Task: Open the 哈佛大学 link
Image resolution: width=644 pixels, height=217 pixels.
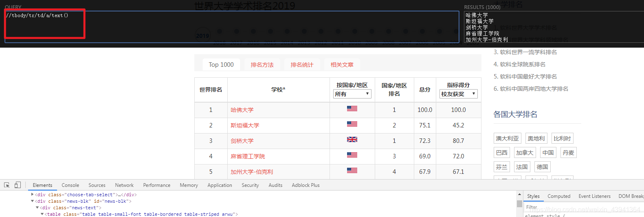Action: click(x=242, y=110)
